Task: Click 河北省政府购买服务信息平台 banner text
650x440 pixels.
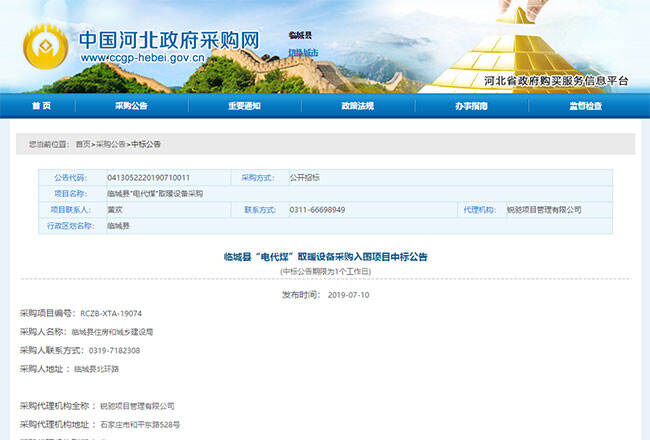Action: (x=555, y=80)
